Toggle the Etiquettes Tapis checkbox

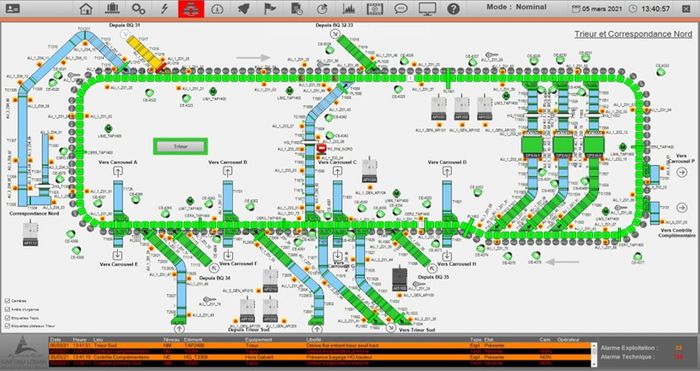point(7,318)
